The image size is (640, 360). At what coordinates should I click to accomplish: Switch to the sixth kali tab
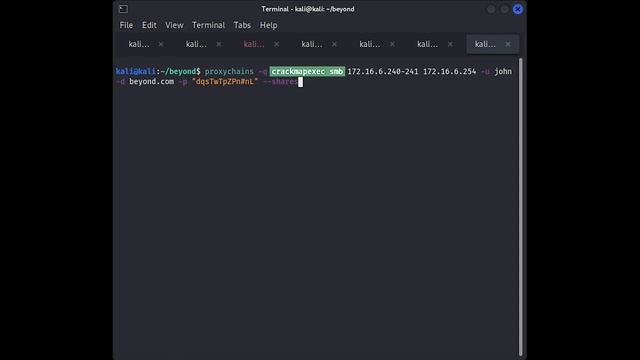click(x=427, y=44)
